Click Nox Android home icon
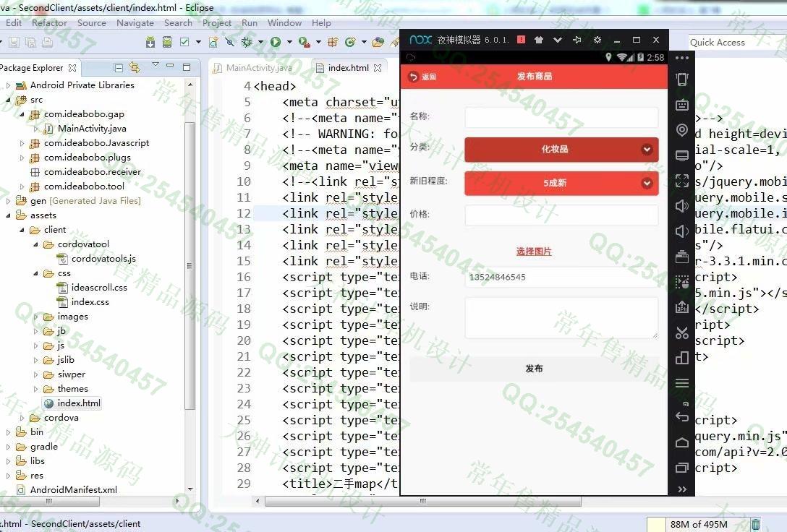Screen dimensions: 787x532 point(681,442)
